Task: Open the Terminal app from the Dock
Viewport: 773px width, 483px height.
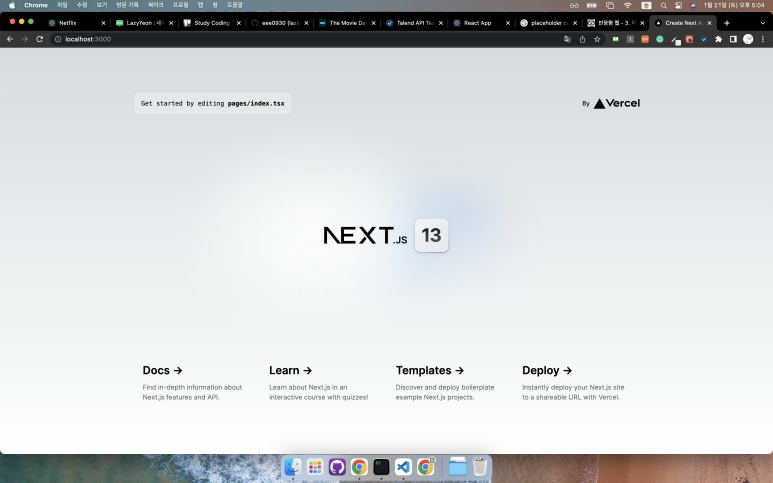Action: [381, 467]
